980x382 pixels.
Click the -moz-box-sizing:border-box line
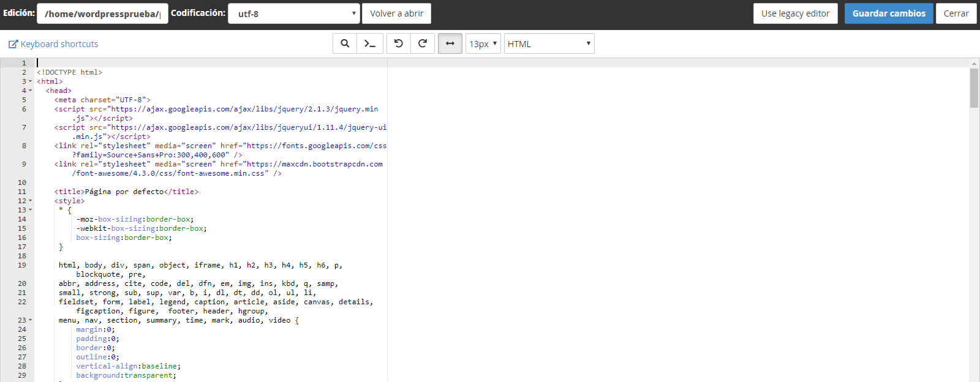[x=135, y=219]
